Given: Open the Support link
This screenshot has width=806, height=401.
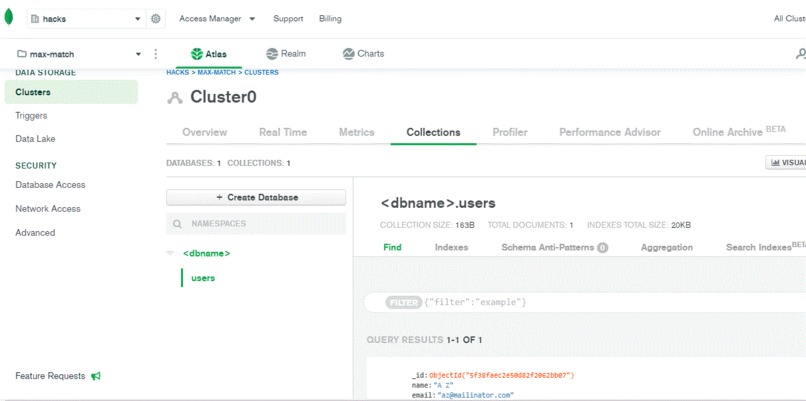Looking at the screenshot, I should [x=288, y=19].
